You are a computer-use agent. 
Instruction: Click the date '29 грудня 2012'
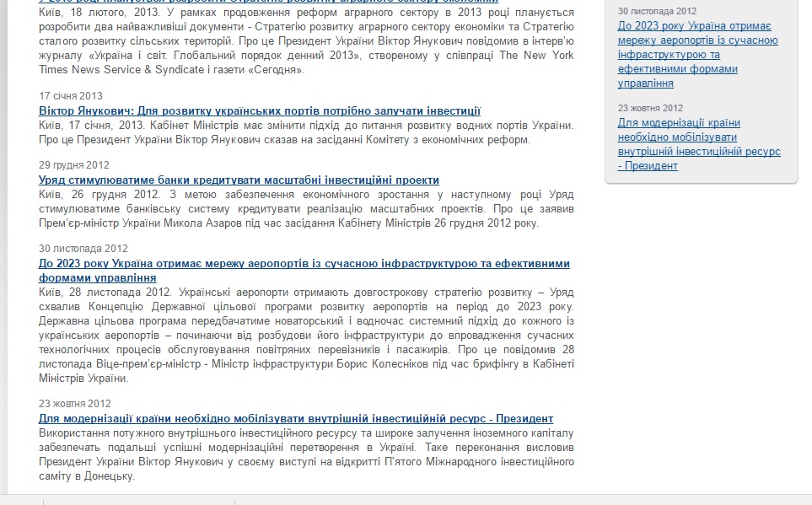(74, 165)
